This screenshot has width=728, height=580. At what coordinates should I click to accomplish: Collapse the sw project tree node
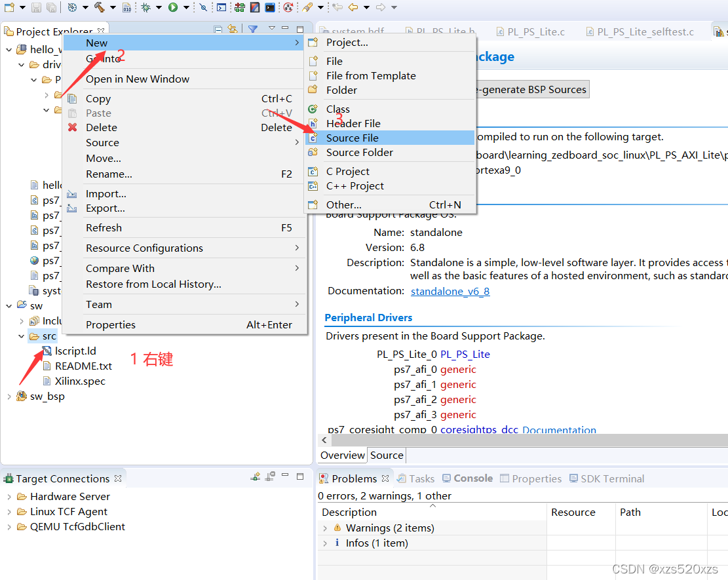(x=9, y=305)
